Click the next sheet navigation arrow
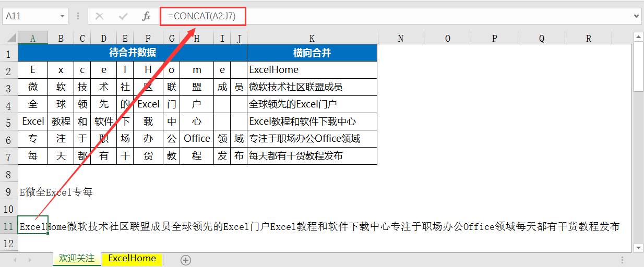The image size is (644, 267). [30, 259]
